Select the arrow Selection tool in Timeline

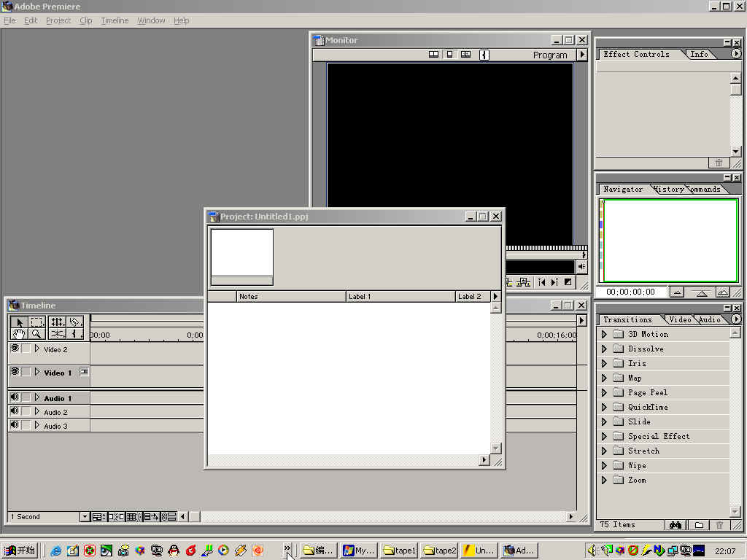19,322
